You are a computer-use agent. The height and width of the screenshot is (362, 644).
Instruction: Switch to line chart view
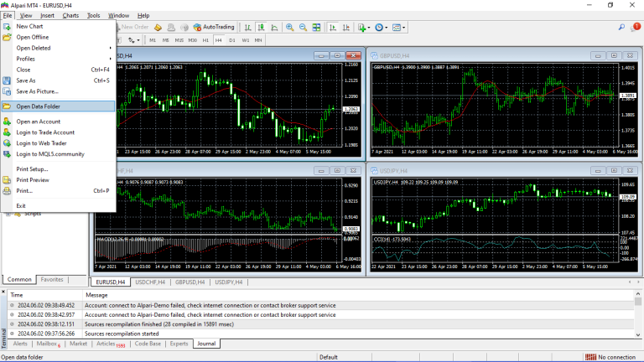(274, 28)
